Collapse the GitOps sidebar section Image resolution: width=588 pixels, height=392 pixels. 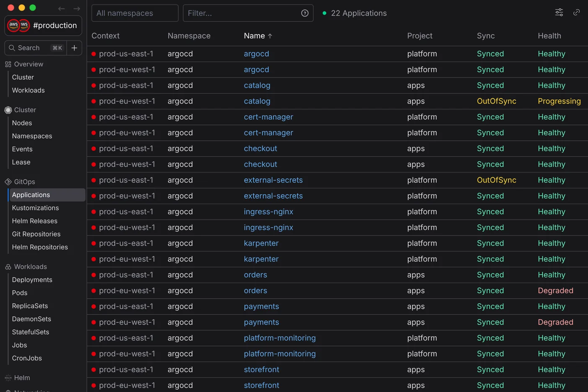coord(25,182)
